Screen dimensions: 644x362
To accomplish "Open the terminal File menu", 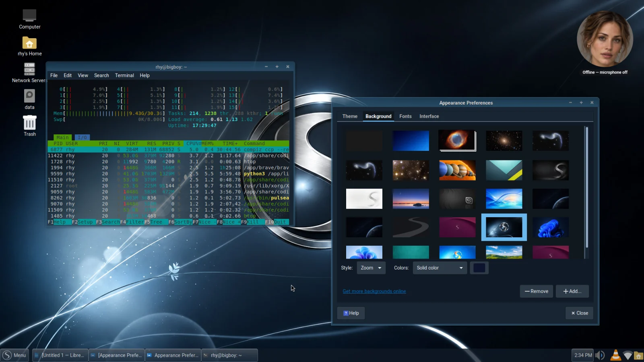I will (x=54, y=75).
